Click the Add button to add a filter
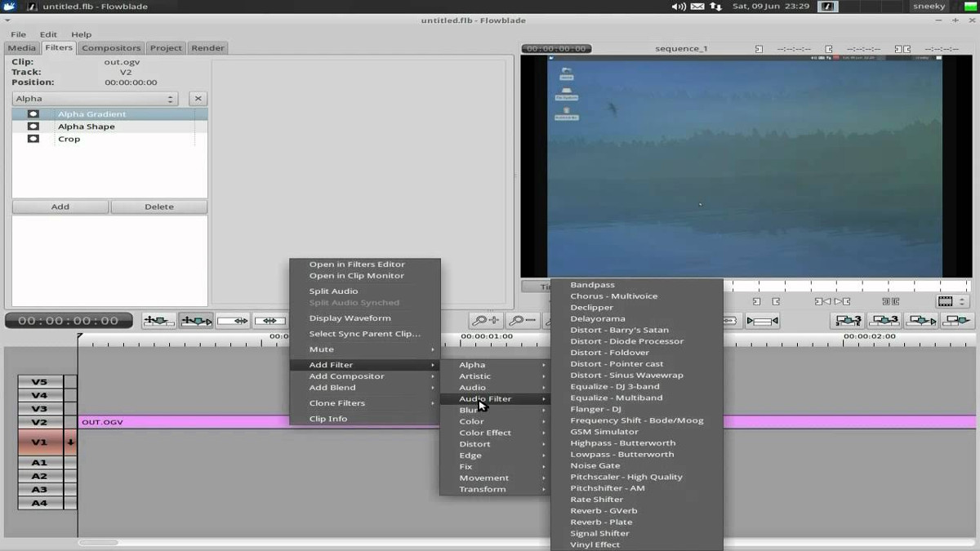980x551 pixels. [x=60, y=207]
